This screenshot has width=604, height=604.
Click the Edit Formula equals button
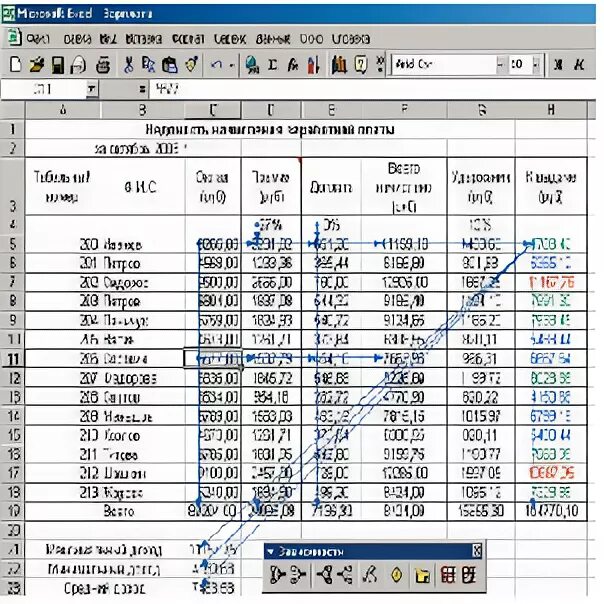click(142, 89)
